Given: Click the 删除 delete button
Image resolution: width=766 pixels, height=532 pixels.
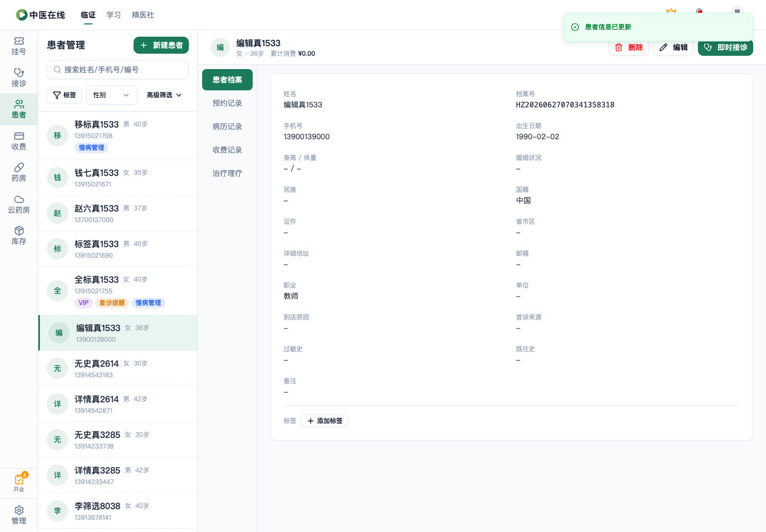Looking at the screenshot, I should [x=629, y=47].
